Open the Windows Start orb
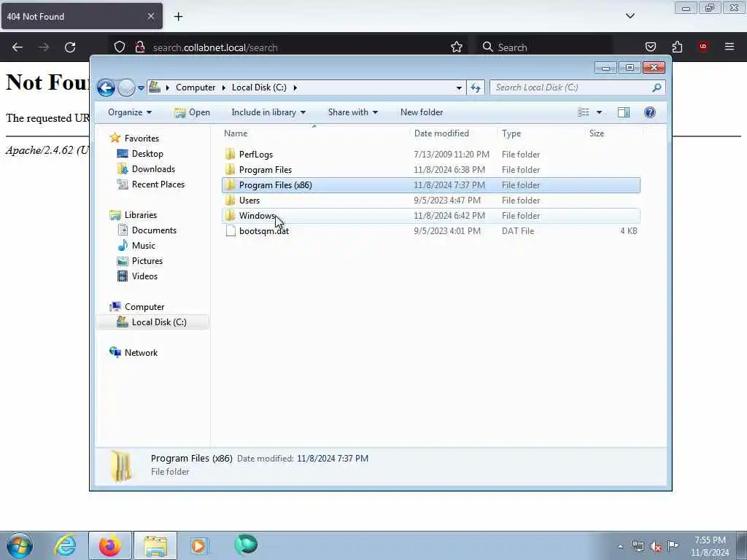Viewport: 747px width, 560px height. click(x=20, y=545)
